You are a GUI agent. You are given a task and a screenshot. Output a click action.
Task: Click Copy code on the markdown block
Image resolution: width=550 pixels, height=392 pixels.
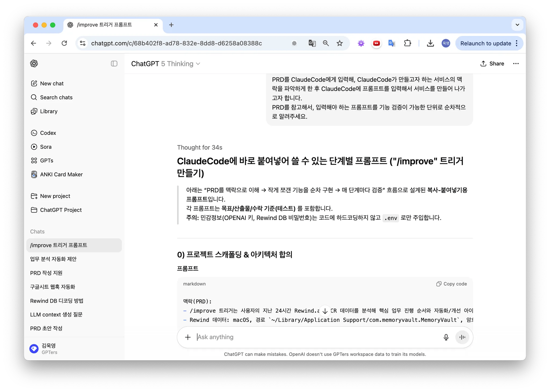coord(451,284)
